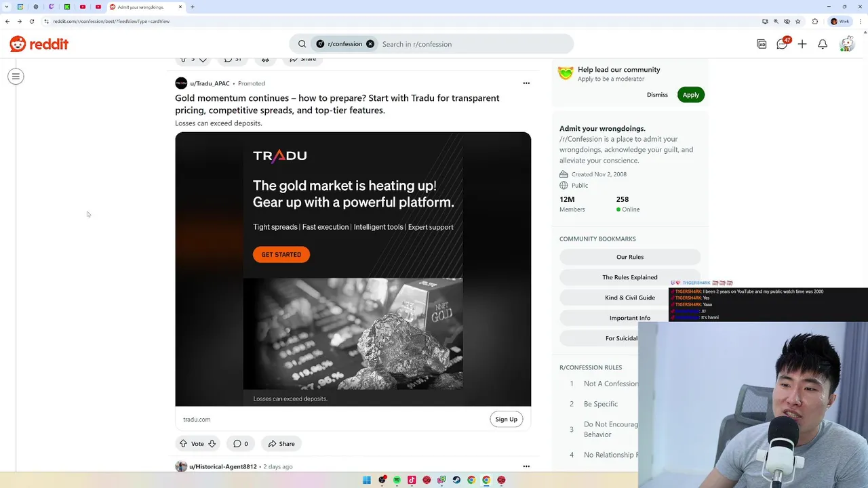Open u/Historical-Agent8812 profile
Image resolution: width=868 pixels, height=488 pixels.
point(222,466)
